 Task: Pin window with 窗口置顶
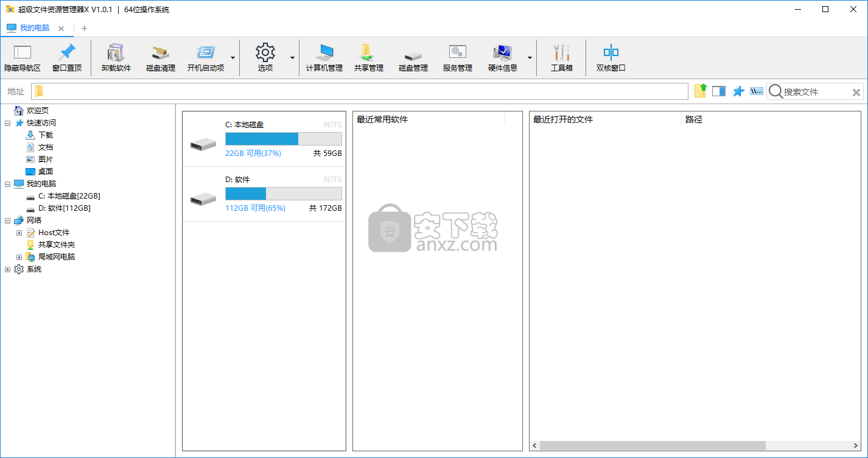coord(67,58)
